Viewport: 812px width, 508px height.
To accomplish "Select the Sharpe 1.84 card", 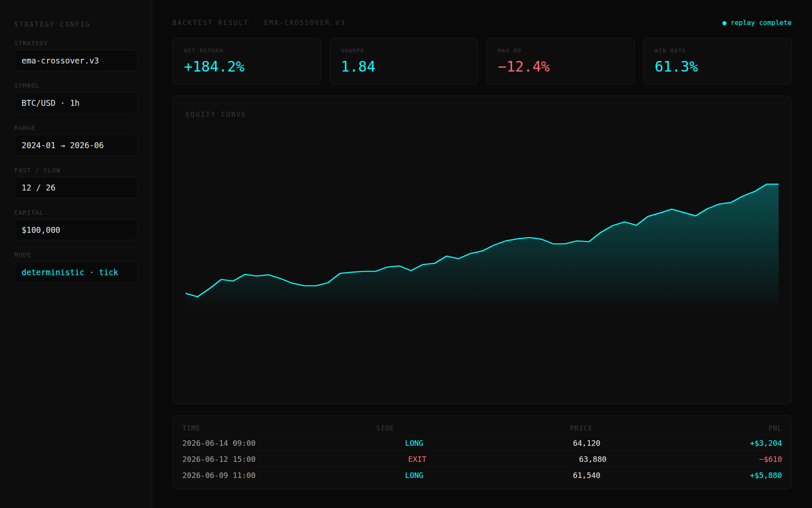I will 403,61.
